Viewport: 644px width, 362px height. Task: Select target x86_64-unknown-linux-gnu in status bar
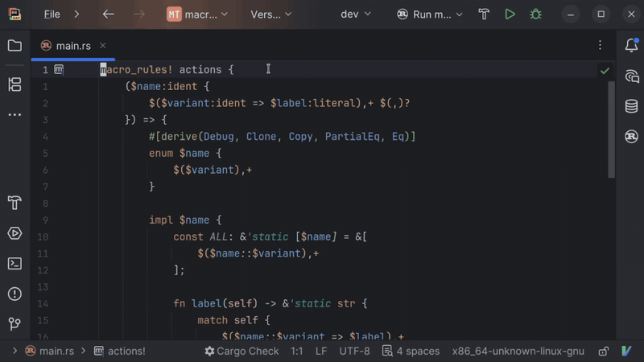coord(518,351)
